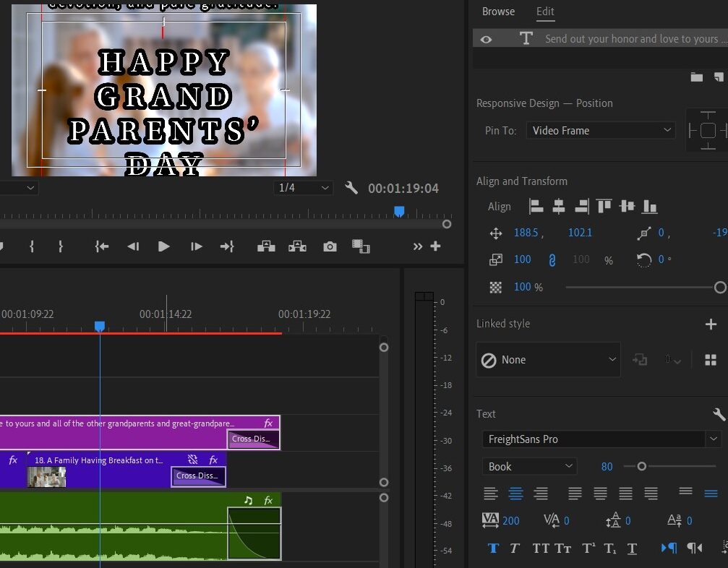Viewport: 728px width, 568px height.
Task: Right align the text
Action: point(541,494)
